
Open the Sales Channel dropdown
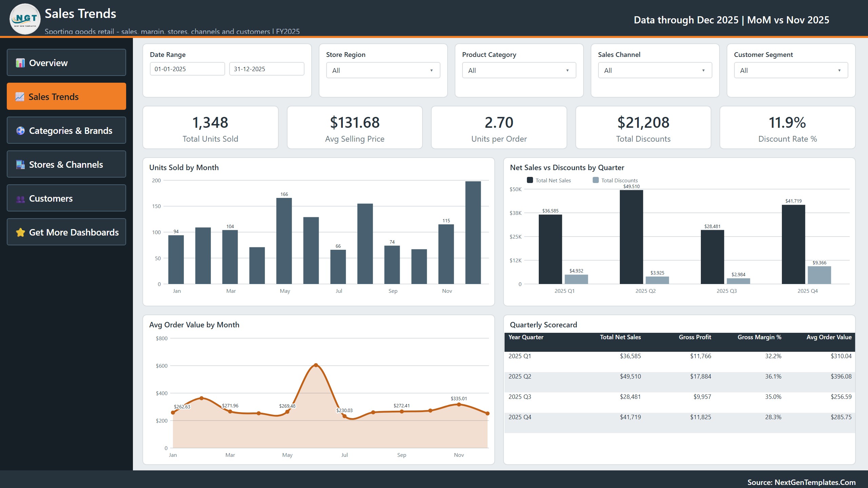655,70
